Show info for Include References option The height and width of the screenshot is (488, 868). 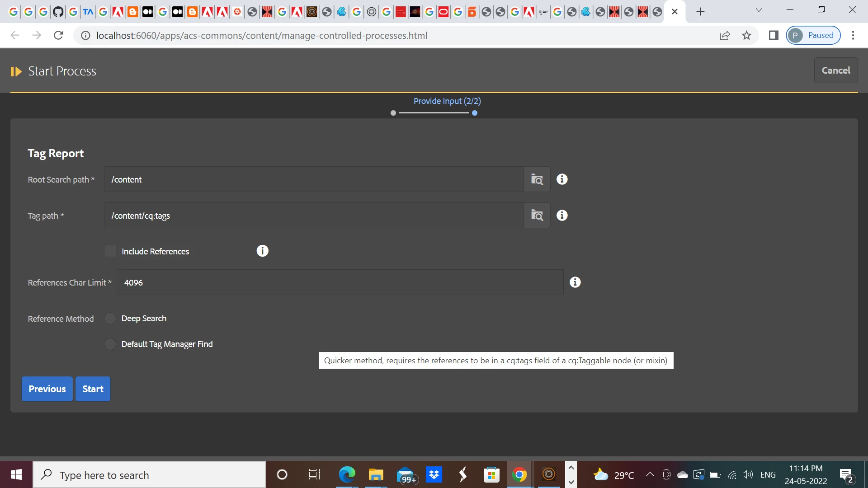point(262,251)
